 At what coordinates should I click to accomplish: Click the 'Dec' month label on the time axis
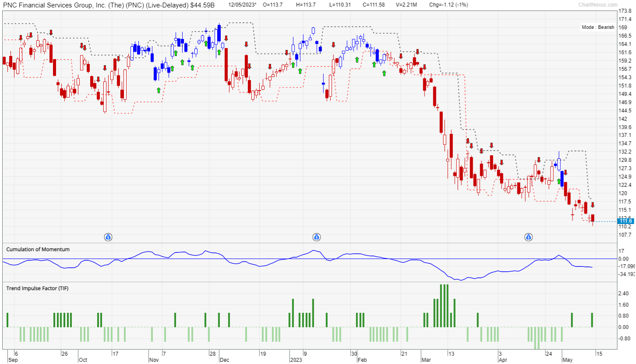pyautogui.click(x=224, y=360)
